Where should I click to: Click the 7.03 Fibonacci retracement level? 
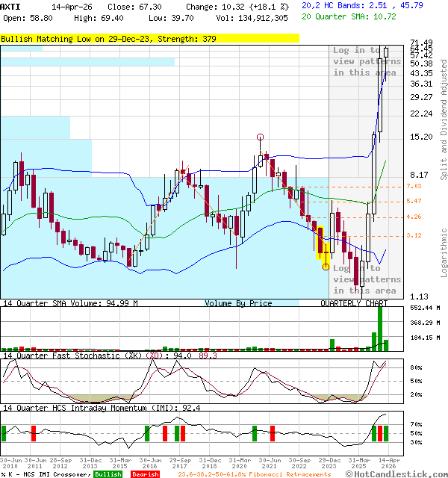(414, 186)
